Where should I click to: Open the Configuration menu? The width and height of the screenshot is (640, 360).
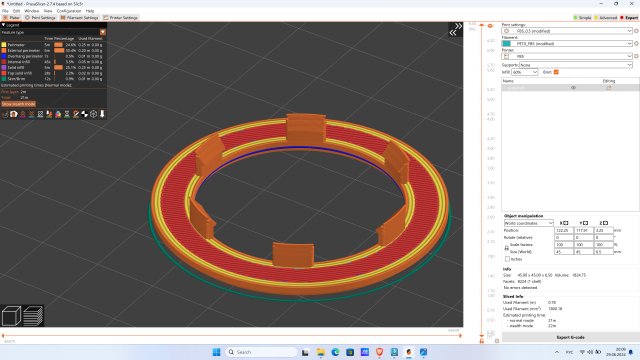(x=69, y=11)
